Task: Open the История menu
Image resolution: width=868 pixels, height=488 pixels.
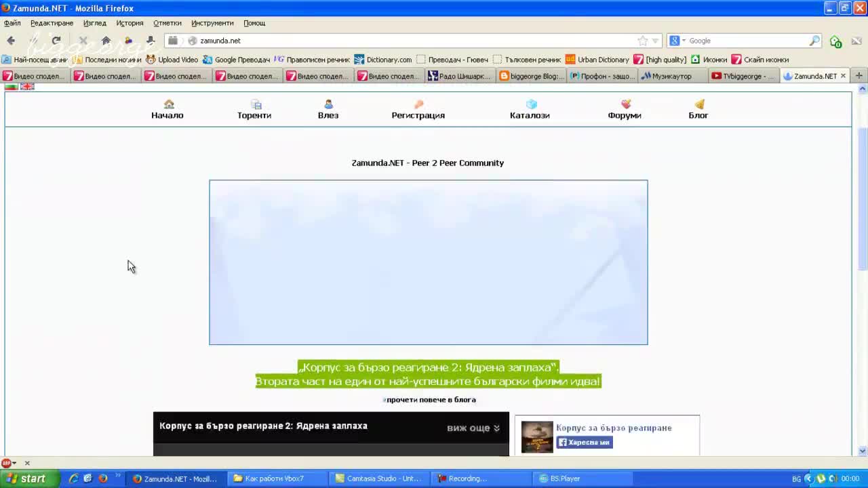Action: click(130, 23)
